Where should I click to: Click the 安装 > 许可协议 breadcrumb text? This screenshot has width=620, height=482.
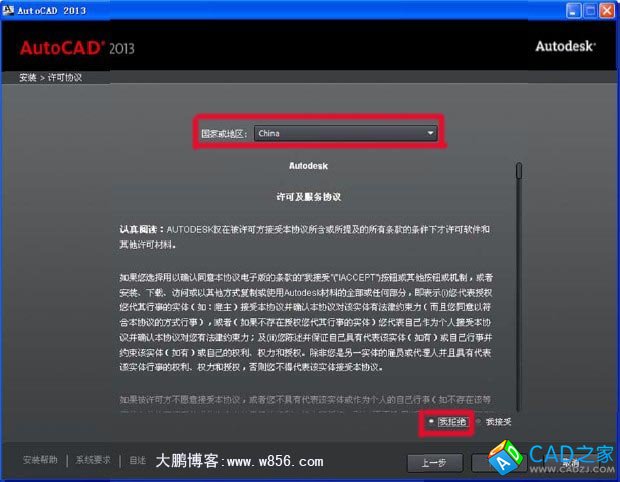coord(51,77)
